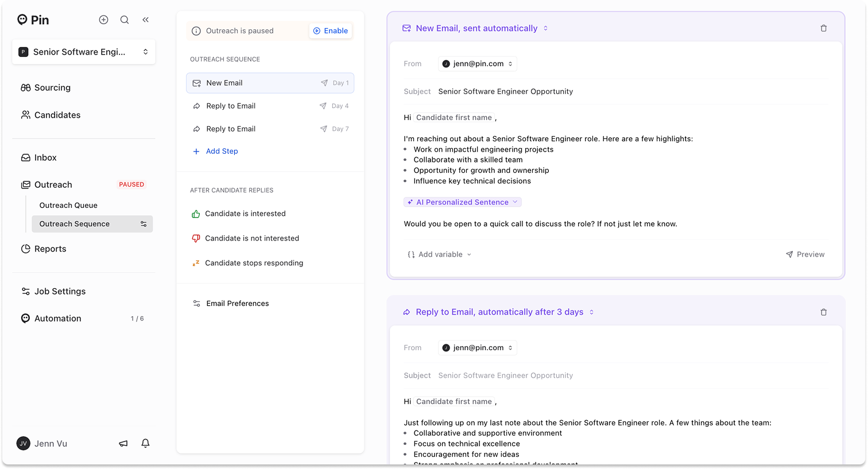The width and height of the screenshot is (868, 469).
Task: Click the trash icon on Reply to Email card
Action: point(824,312)
